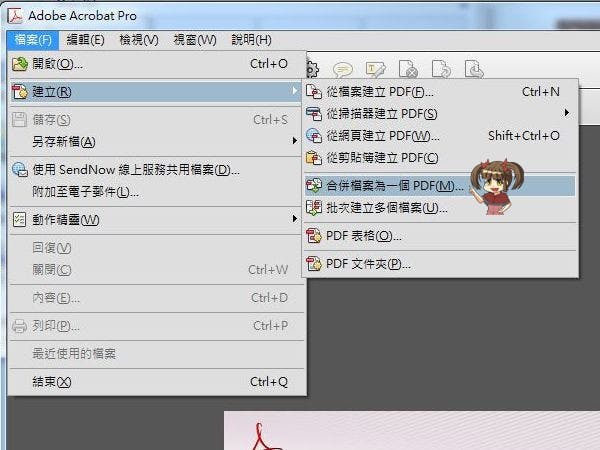The width and height of the screenshot is (600, 450).
Task: Click the delete page toolbar icon
Action: click(x=408, y=69)
